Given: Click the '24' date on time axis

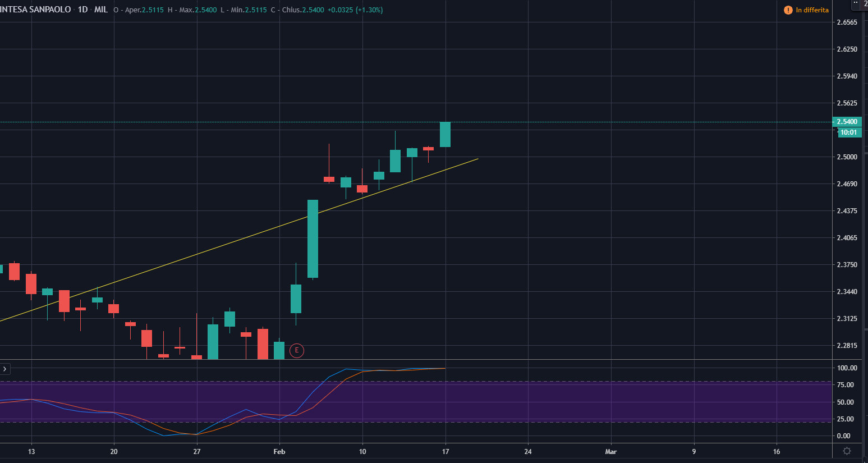Looking at the screenshot, I should click(x=528, y=452).
